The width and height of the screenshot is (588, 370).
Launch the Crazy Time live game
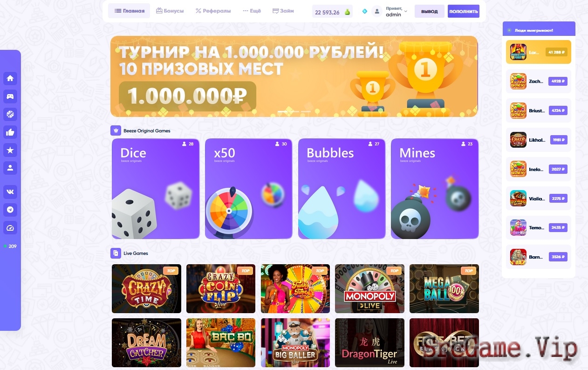tap(146, 288)
